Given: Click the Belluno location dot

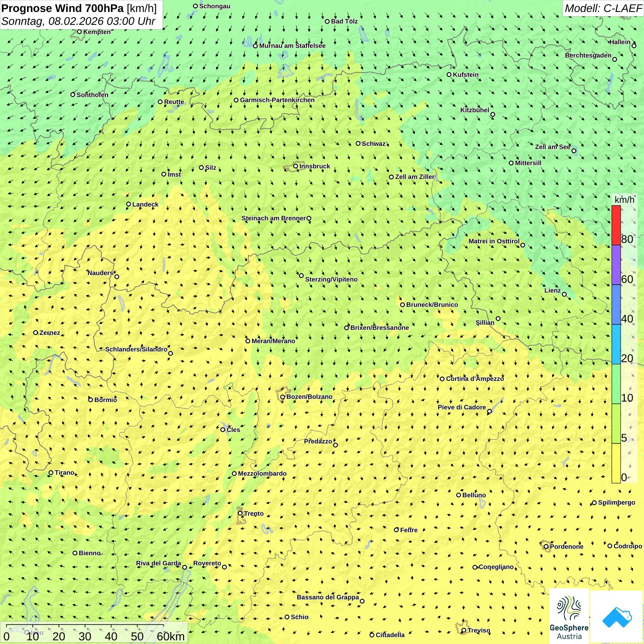Looking at the screenshot, I should pos(458,495).
